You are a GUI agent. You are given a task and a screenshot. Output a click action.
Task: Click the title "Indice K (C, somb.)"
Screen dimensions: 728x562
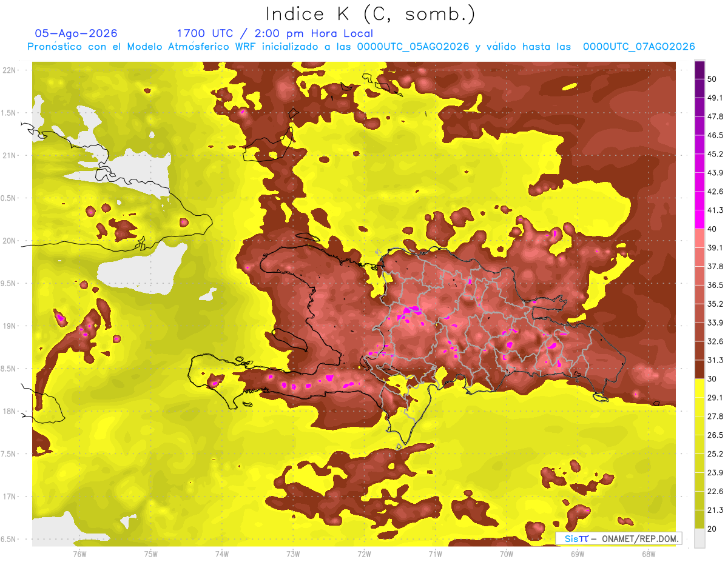[371, 14]
